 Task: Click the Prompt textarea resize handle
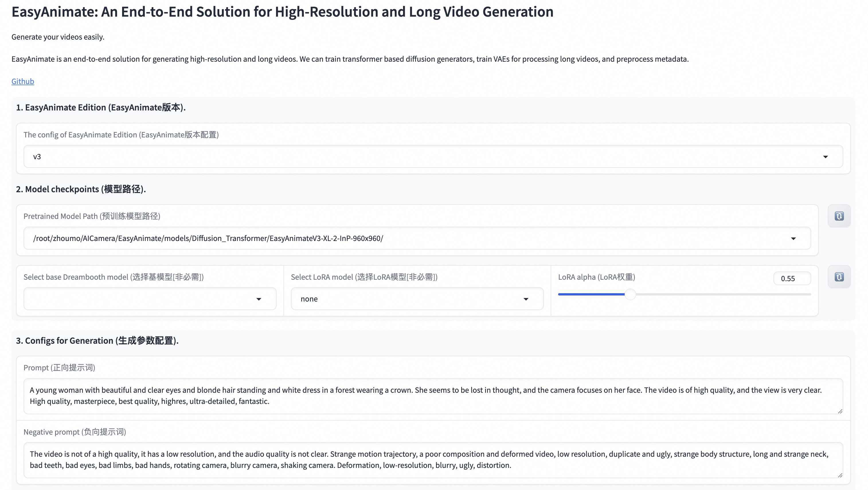(840, 411)
